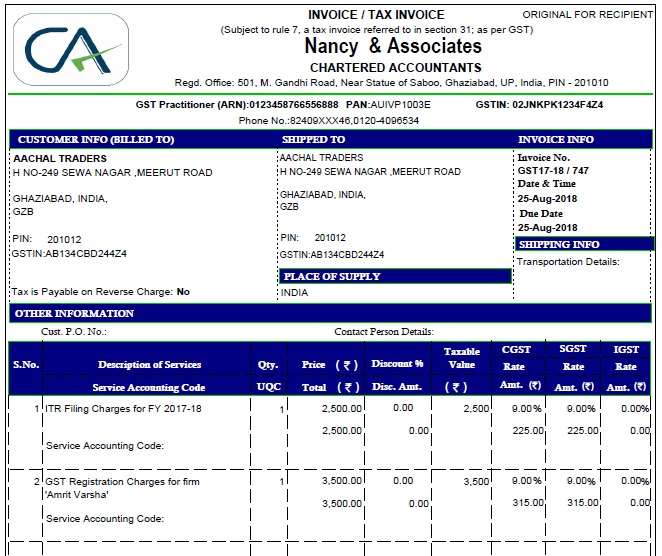Click the Nancy & Associates firm name
Viewport: 662px width, 556px height.
point(392,46)
